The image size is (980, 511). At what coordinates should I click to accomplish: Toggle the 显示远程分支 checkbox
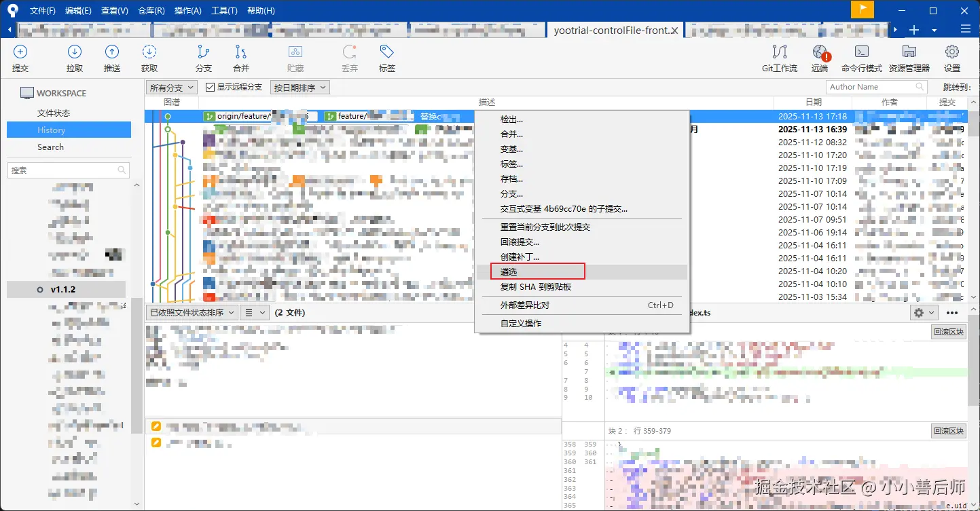[x=210, y=87]
